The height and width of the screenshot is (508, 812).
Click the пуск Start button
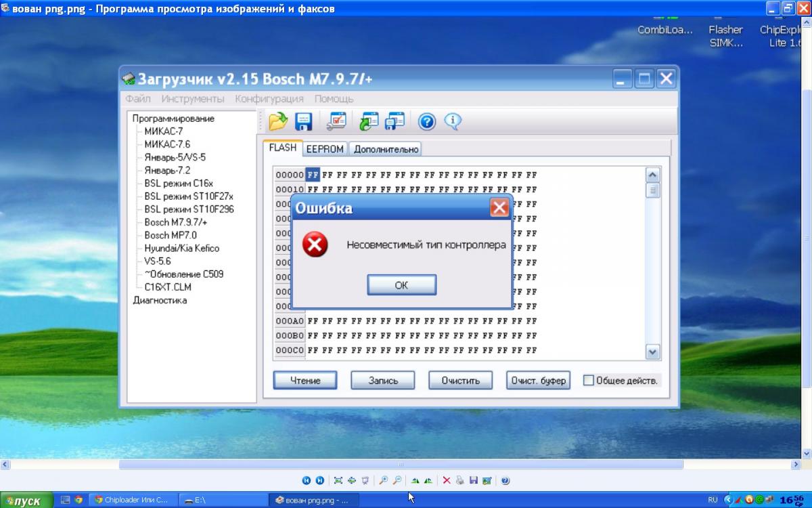(x=25, y=501)
